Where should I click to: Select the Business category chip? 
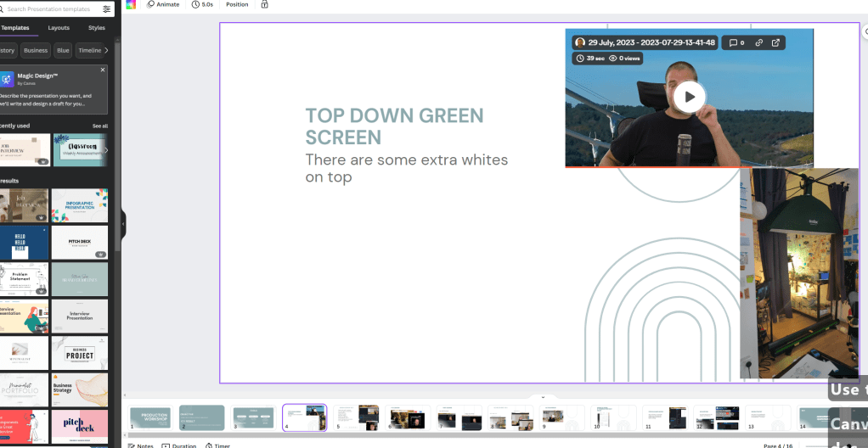tap(36, 50)
